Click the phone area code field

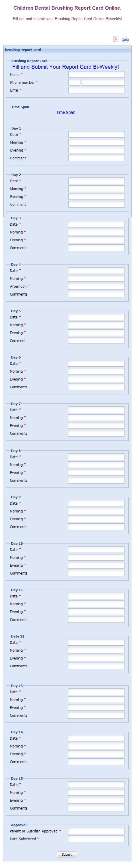tap(74, 82)
